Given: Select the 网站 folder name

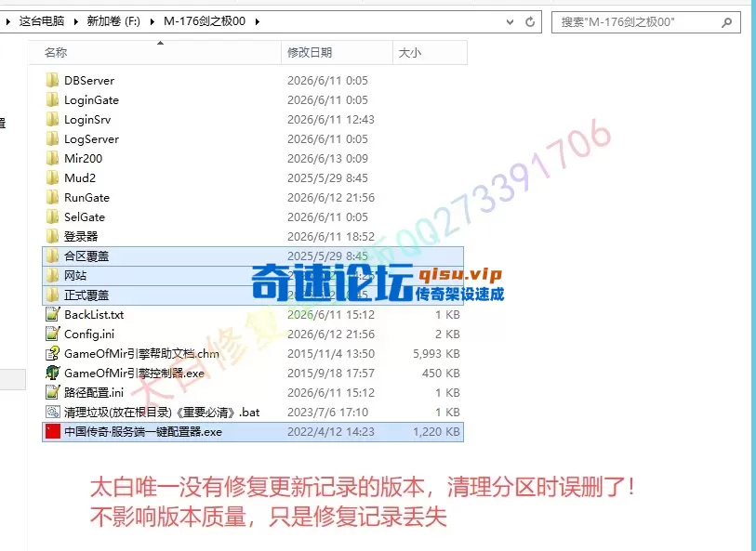Looking at the screenshot, I should [75, 275].
